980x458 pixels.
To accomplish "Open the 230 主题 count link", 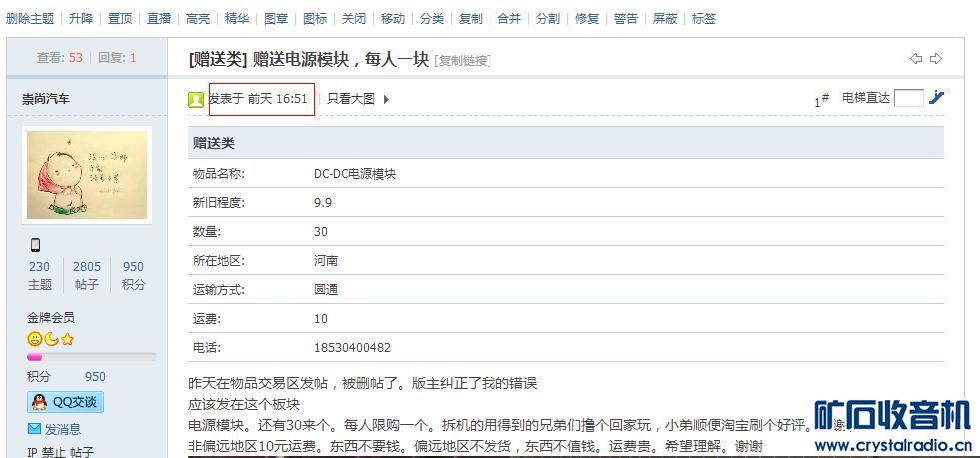I will click(39, 275).
